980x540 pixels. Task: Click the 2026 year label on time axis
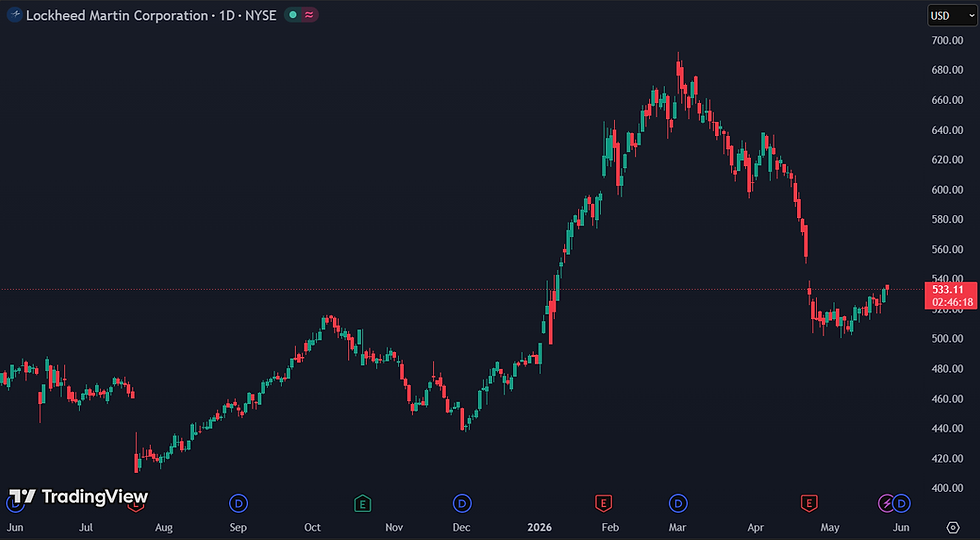(x=539, y=528)
